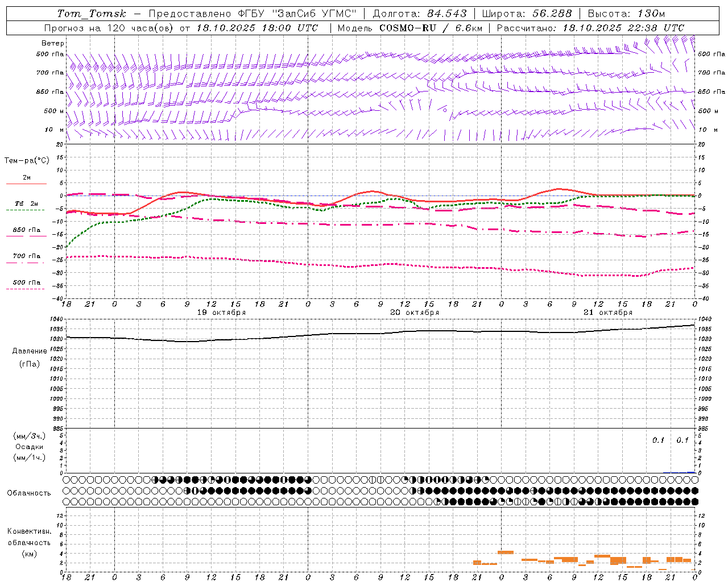728x582 pixels.
Task: Click the Tom_Tomsk station title
Action: [92, 14]
